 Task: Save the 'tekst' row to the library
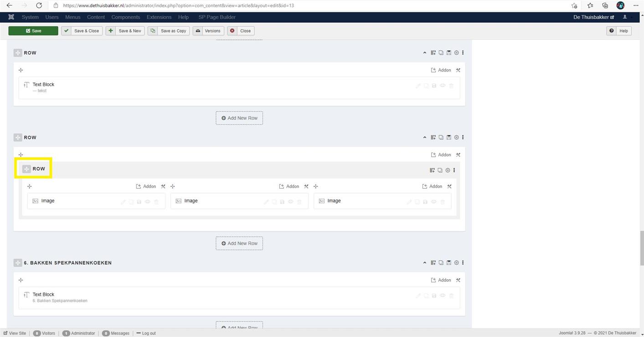(448, 53)
